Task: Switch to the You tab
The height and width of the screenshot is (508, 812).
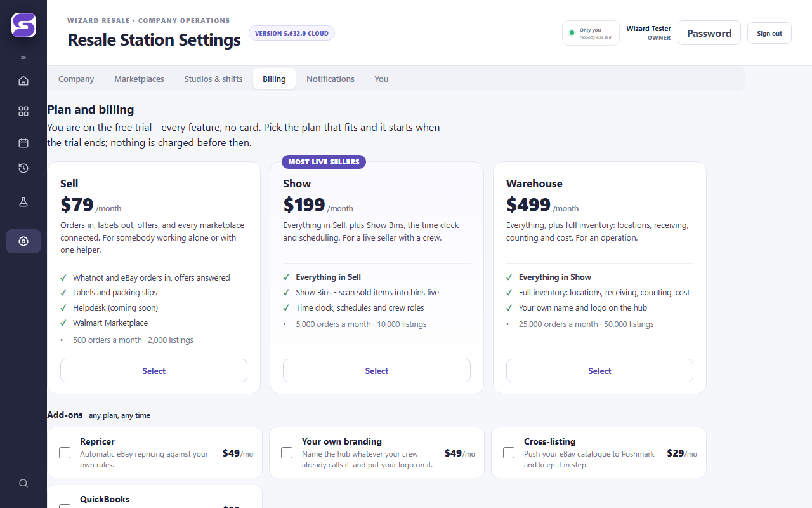Action: [381, 79]
